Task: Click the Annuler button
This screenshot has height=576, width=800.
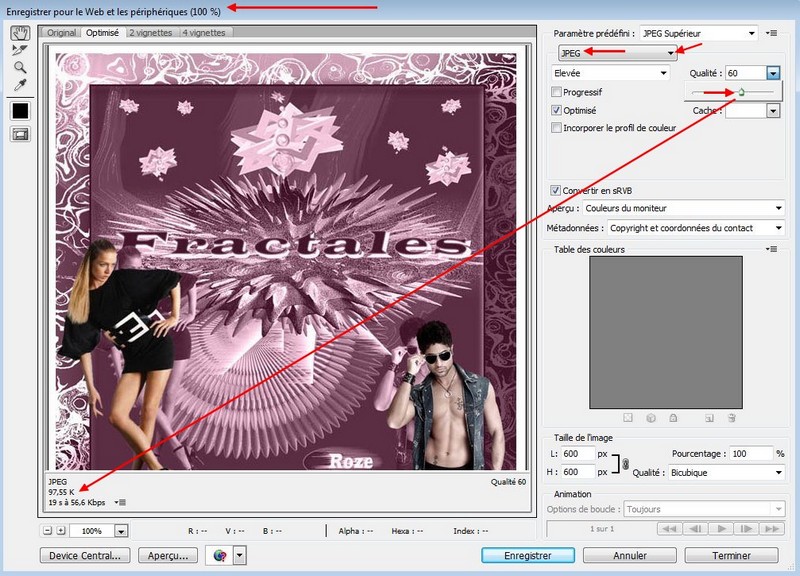Action: click(x=628, y=555)
